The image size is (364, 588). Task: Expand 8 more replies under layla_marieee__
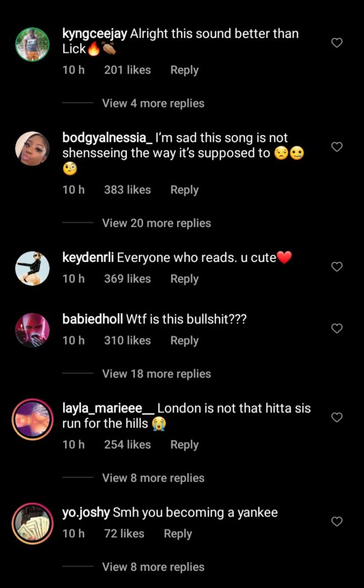tap(153, 478)
